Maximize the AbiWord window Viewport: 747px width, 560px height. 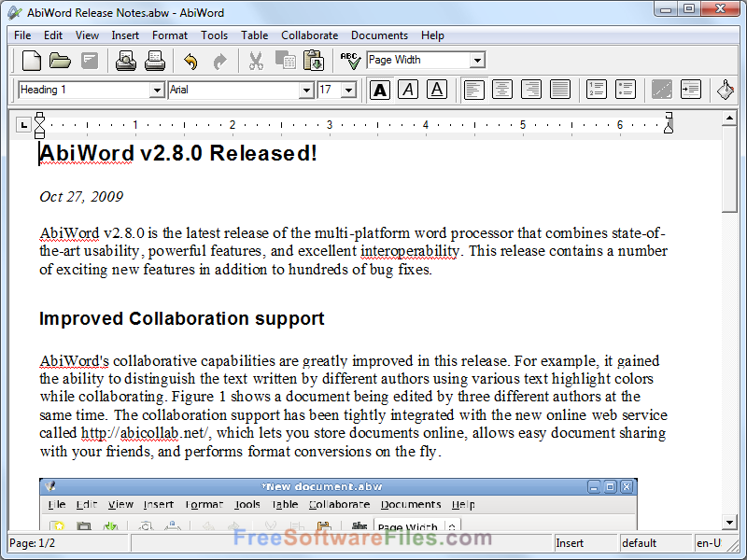tap(689, 9)
